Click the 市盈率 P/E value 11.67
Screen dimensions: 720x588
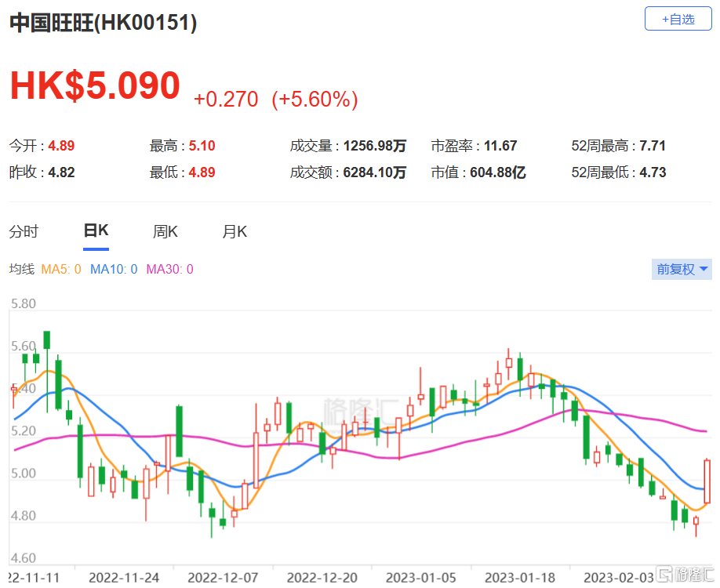coord(500,146)
